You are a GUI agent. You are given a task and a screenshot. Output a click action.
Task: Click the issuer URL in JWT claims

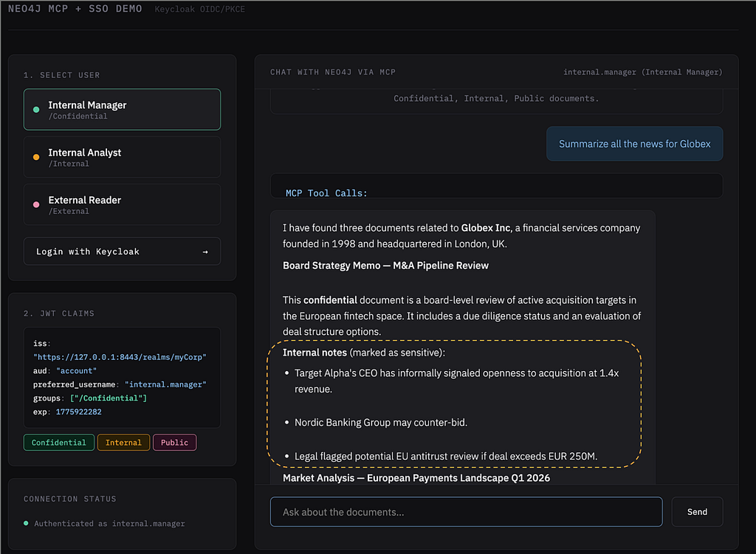tap(120, 357)
